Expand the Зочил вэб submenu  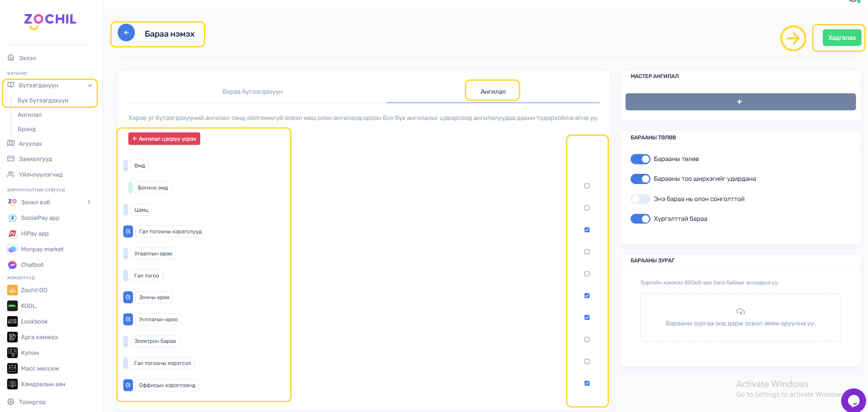tap(89, 202)
